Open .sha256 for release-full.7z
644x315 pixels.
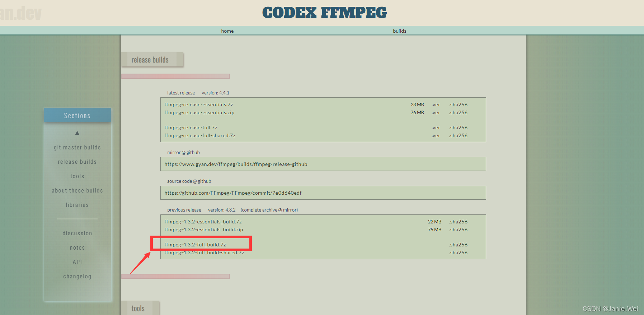[x=458, y=128]
